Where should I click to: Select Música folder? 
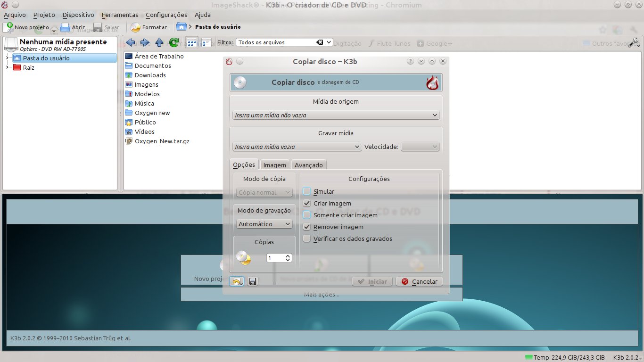click(140, 103)
